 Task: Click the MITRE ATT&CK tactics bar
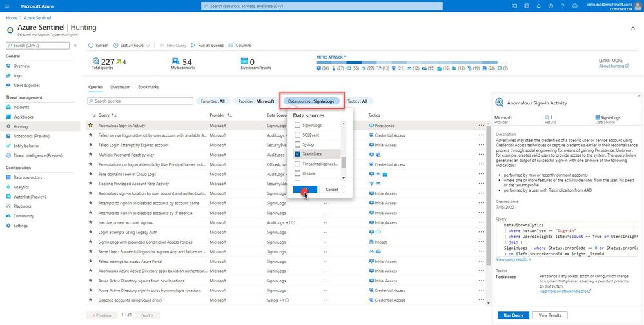click(407, 63)
